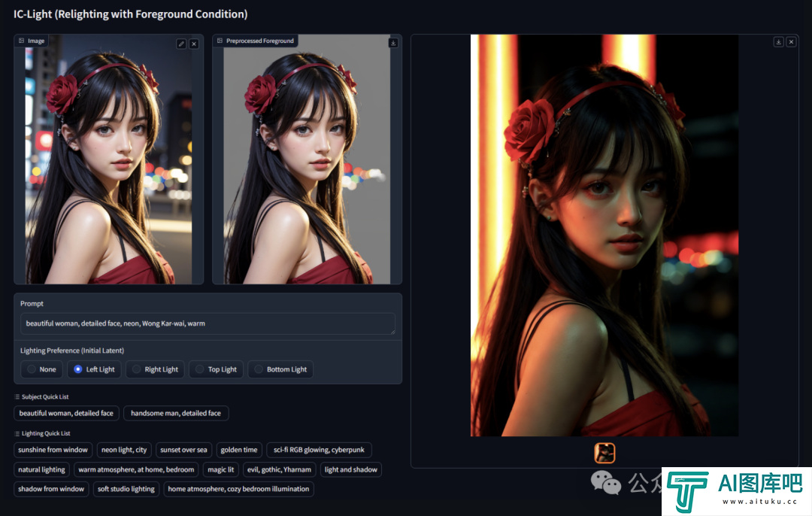Use 'beautiful woman, detailed face' subject

[x=66, y=413]
